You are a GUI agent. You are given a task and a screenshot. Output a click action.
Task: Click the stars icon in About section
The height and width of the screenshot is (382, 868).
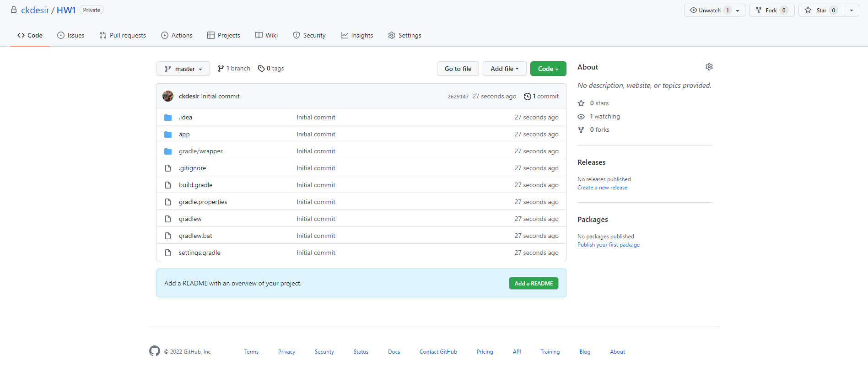click(581, 103)
